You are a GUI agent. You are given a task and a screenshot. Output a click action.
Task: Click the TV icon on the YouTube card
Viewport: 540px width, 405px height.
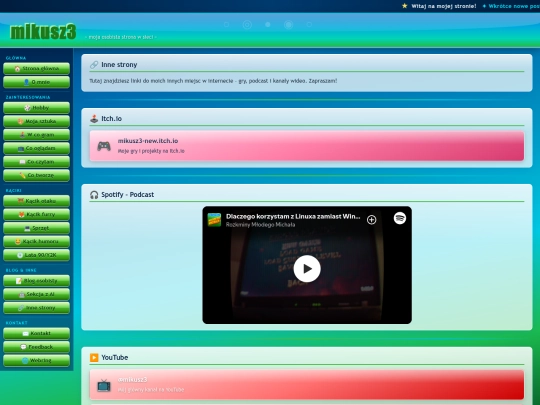click(104, 385)
